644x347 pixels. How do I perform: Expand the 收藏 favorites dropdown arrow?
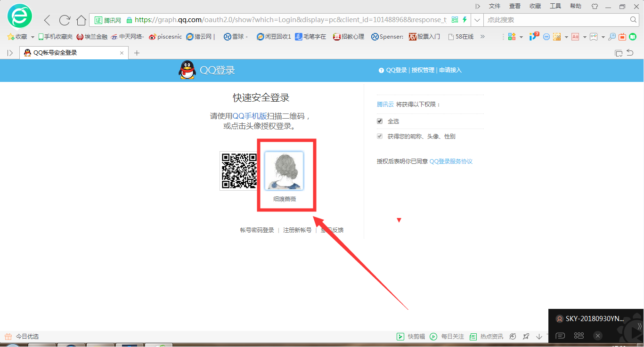click(33, 37)
